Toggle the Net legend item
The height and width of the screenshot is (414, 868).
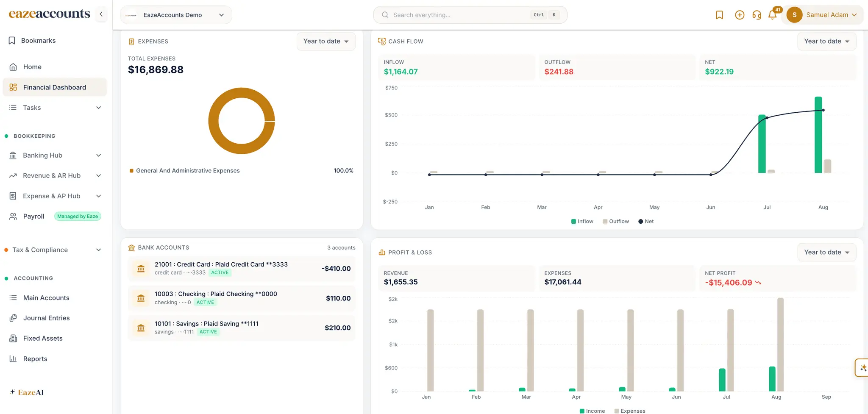coord(646,221)
